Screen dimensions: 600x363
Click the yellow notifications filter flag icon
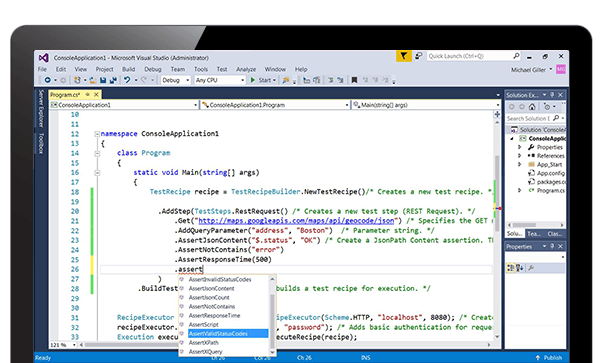(404, 56)
